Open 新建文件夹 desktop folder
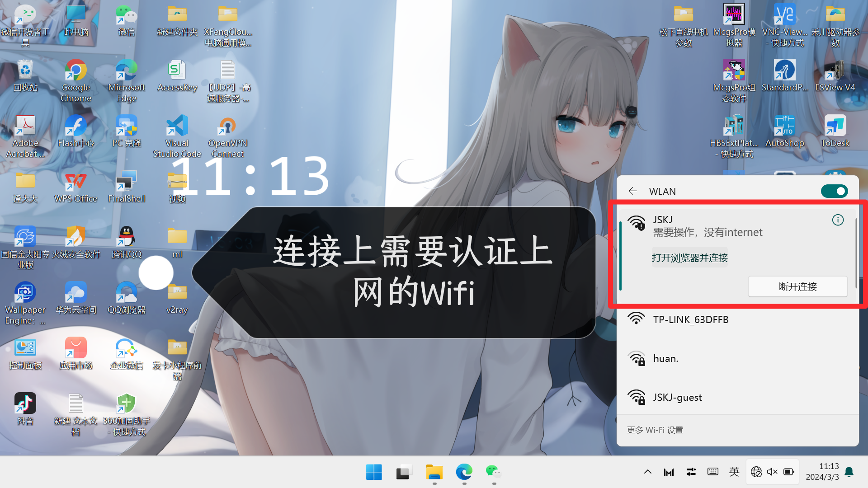The height and width of the screenshot is (488, 868). click(177, 20)
